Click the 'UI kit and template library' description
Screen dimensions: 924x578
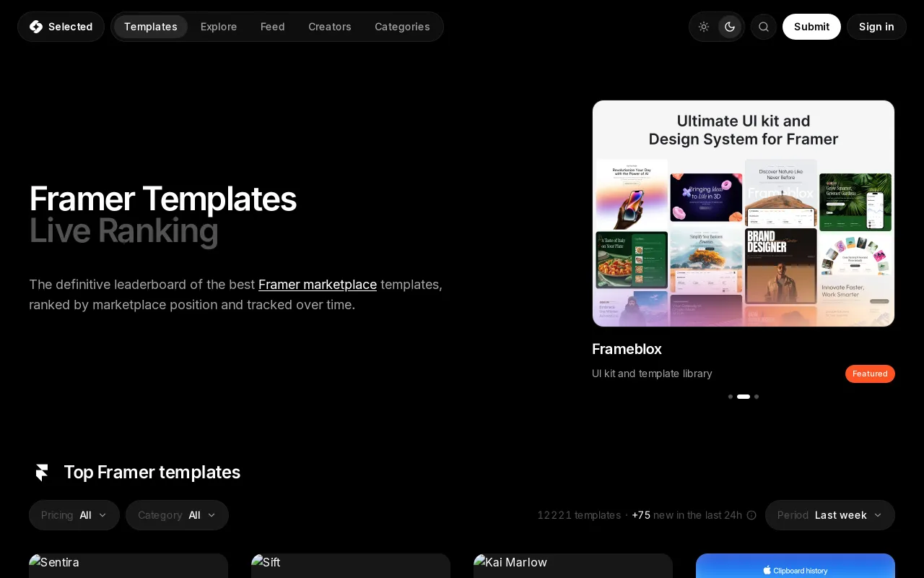652,374
